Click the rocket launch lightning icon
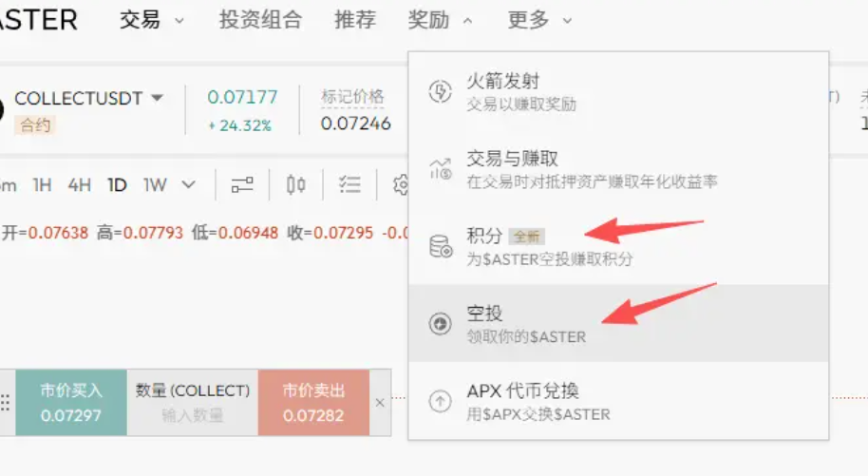Image resolution: width=868 pixels, height=476 pixels. (440, 91)
